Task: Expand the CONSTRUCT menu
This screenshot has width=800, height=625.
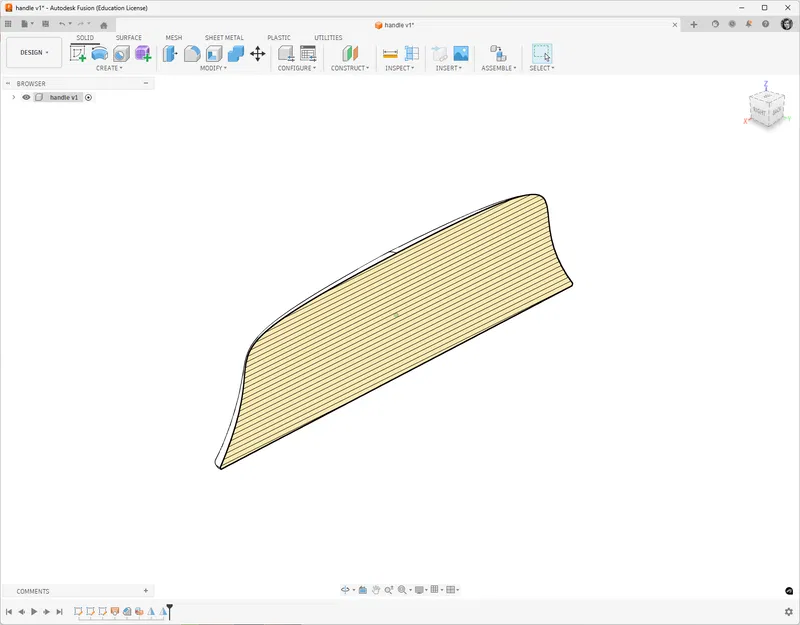Action: click(350, 68)
